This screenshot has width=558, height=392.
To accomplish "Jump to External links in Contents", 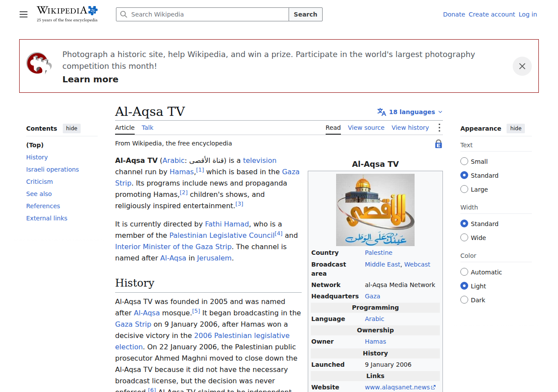I will pos(47,218).
